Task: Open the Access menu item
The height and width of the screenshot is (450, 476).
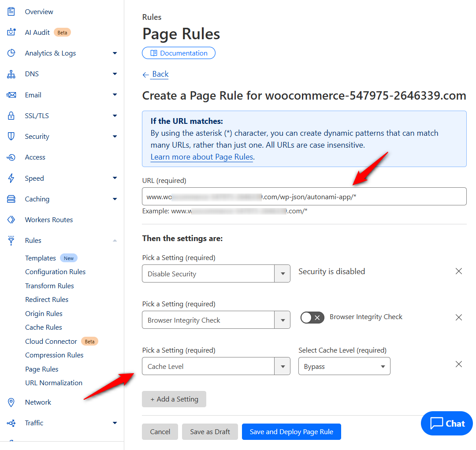Action: pyautogui.click(x=35, y=157)
